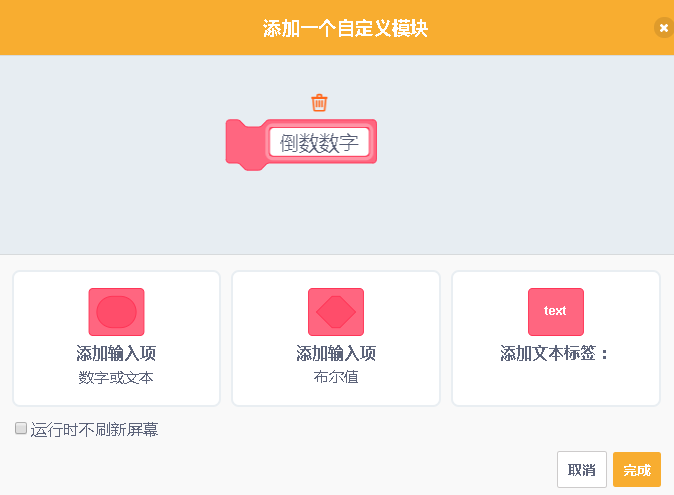Click the trash icon above the block
Viewport: 674px width, 495px height.
(x=319, y=103)
